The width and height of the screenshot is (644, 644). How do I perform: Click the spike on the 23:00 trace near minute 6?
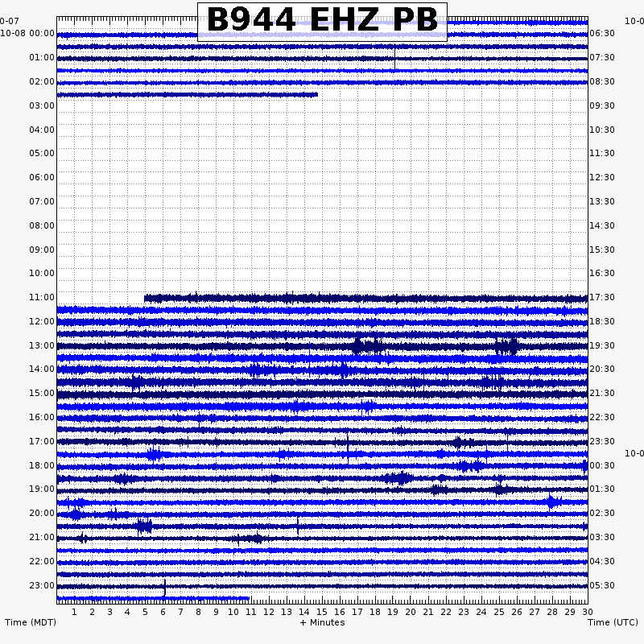165,587
